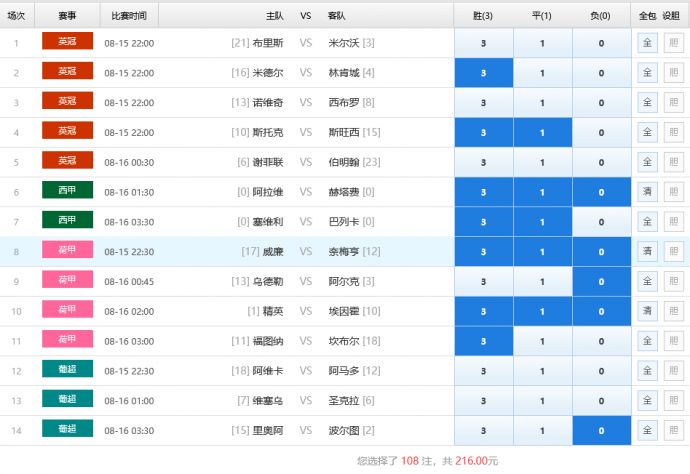
Task: Deselect win (3) for 精英 vs 埃因霍
Action: [x=484, y=312]
